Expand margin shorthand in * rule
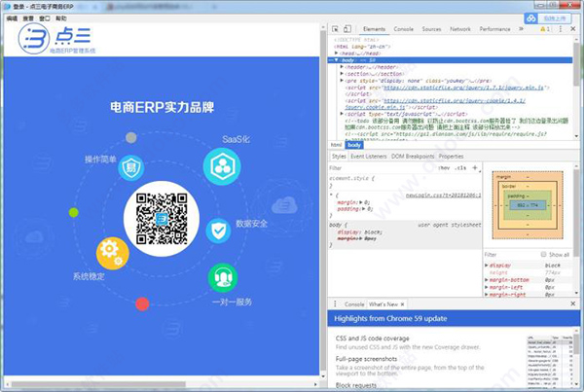 (x=360, y=202)
